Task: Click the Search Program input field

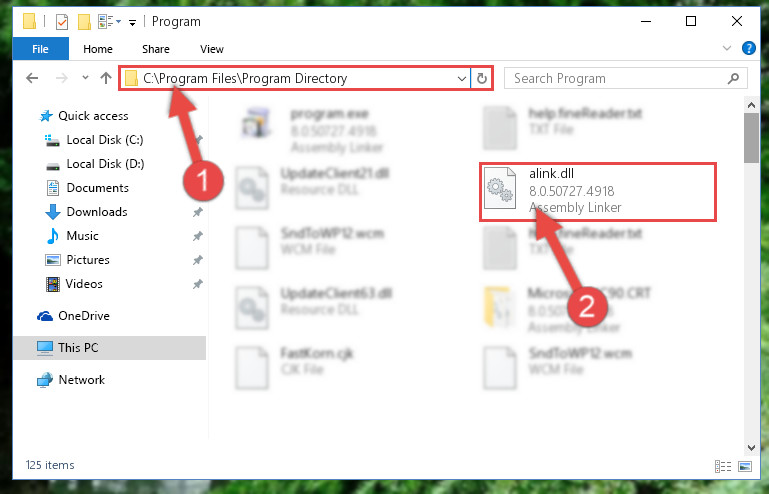Action: click(x=618, y=78)
